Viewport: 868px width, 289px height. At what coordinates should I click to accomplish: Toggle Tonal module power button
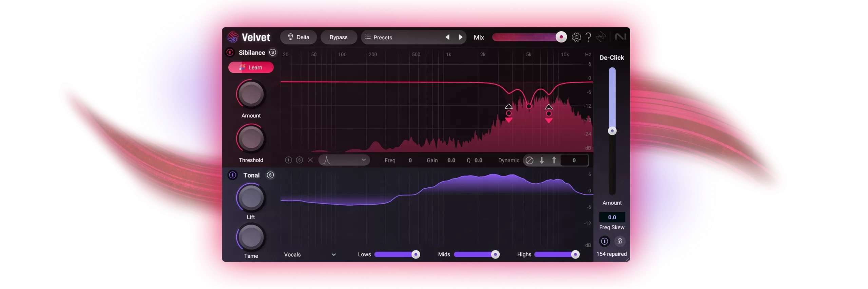(232, 175)
